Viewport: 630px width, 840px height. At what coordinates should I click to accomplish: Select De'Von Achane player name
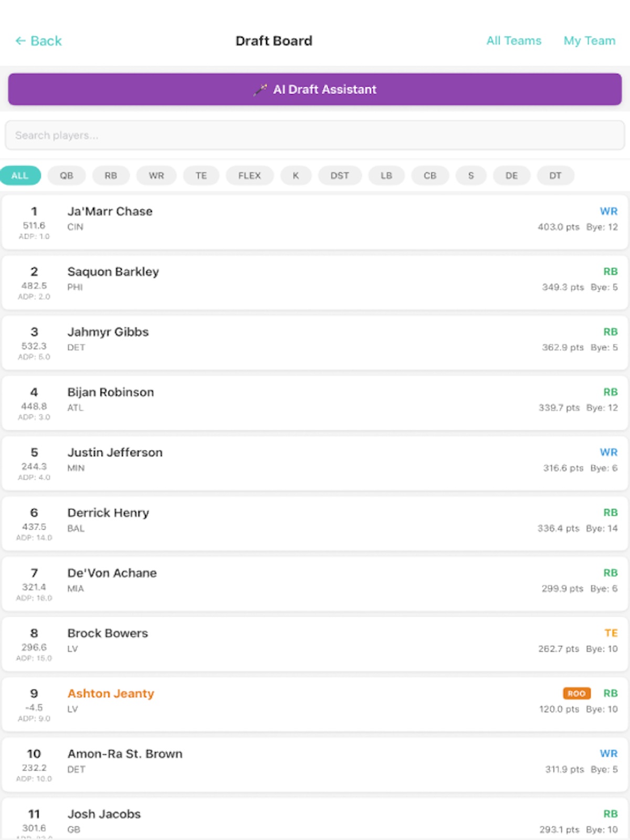(112, 573)
